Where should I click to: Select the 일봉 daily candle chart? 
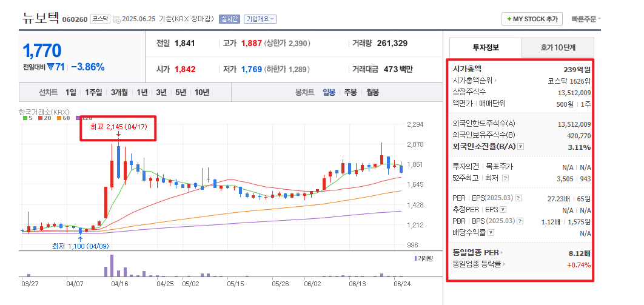[x=329, y=92]
